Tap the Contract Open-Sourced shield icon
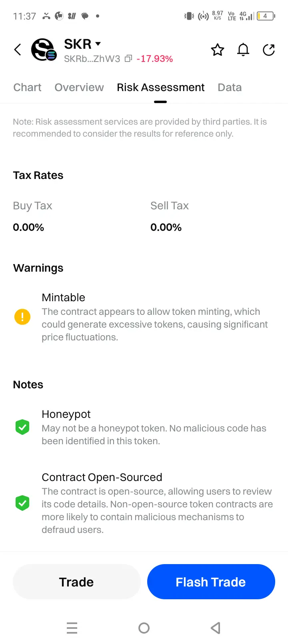The height and width of the screenshot is (644, 288). coord(22,503)
